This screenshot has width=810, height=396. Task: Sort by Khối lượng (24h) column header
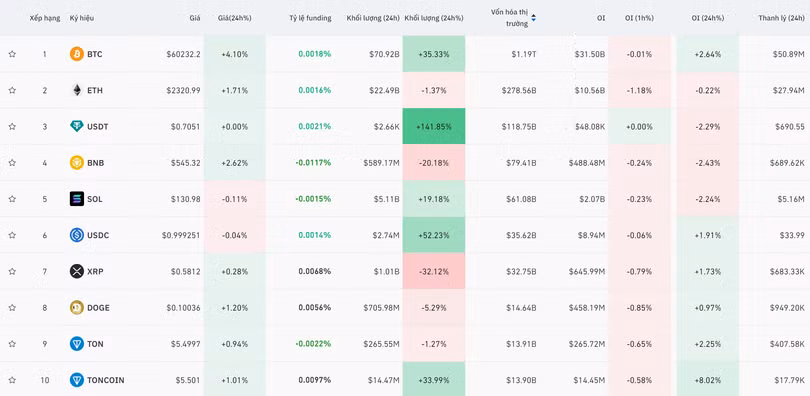[373, 18]
